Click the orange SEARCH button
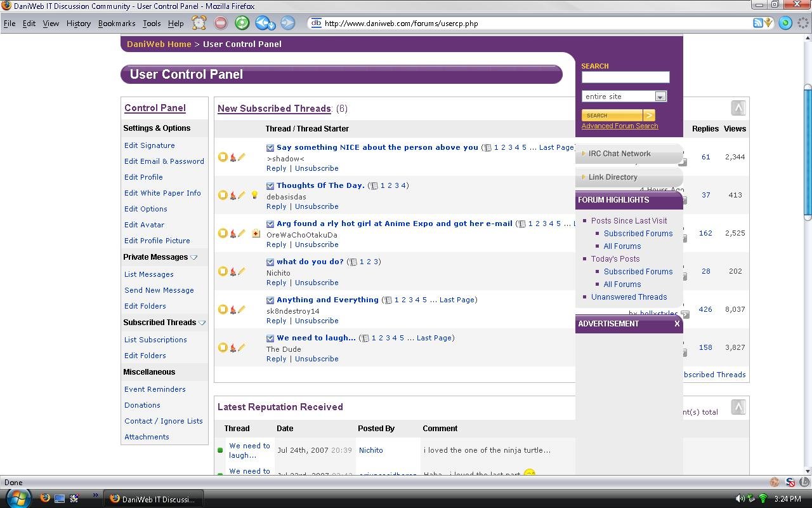 (612, 116)
